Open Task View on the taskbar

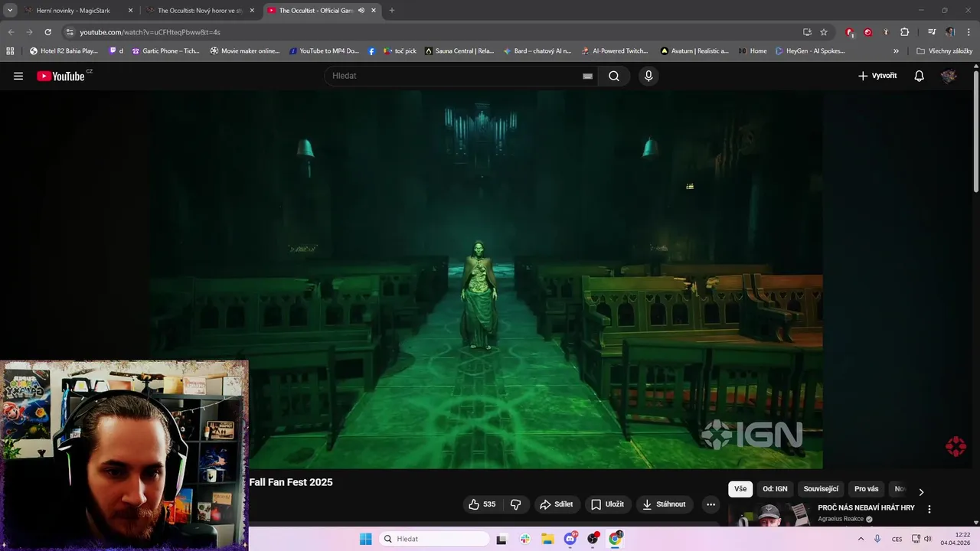(501, 539)
